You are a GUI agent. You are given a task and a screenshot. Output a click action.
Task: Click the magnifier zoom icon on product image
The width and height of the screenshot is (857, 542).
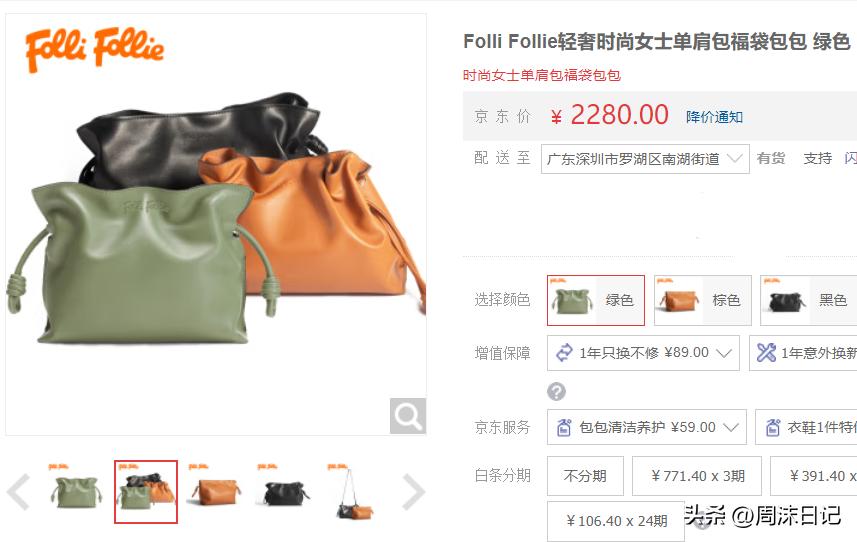[408, 416]
